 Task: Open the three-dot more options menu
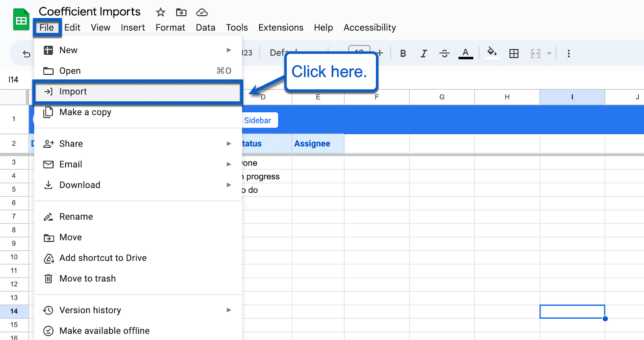coord(568,54)
